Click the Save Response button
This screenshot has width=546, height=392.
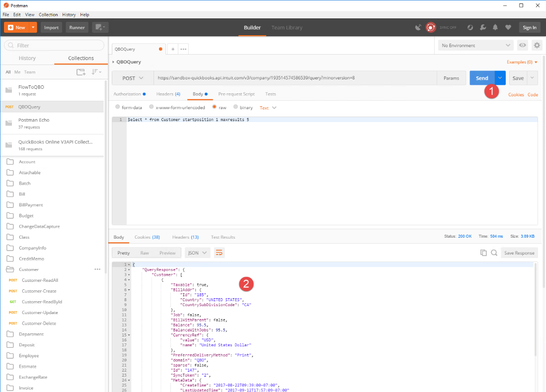(x=519, y=253)
